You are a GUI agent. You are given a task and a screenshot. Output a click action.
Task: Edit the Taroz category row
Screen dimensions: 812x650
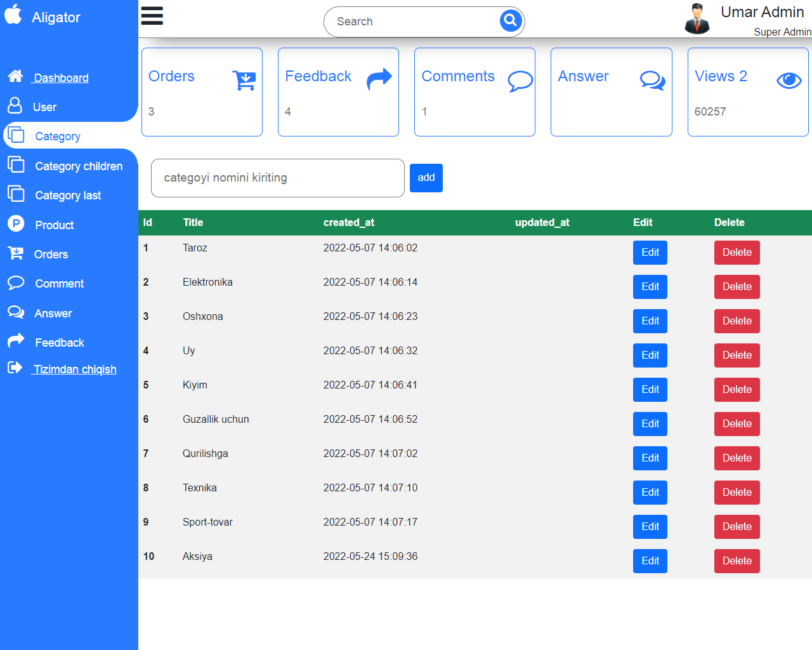click(x=650, y=253)
